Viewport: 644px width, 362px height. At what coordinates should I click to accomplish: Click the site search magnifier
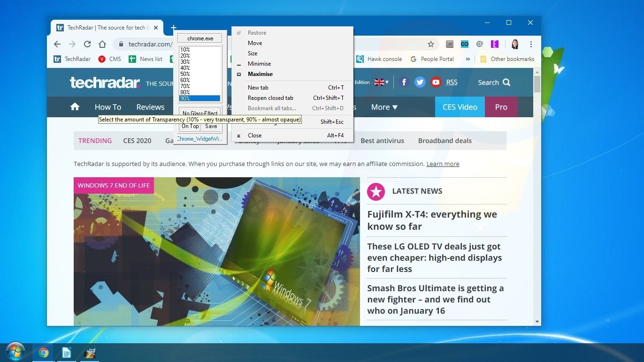(506, 83)
